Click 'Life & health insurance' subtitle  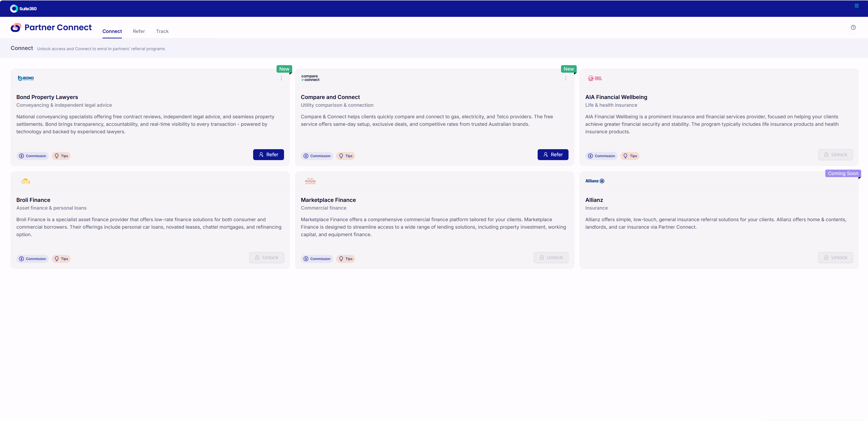point(611,105)
